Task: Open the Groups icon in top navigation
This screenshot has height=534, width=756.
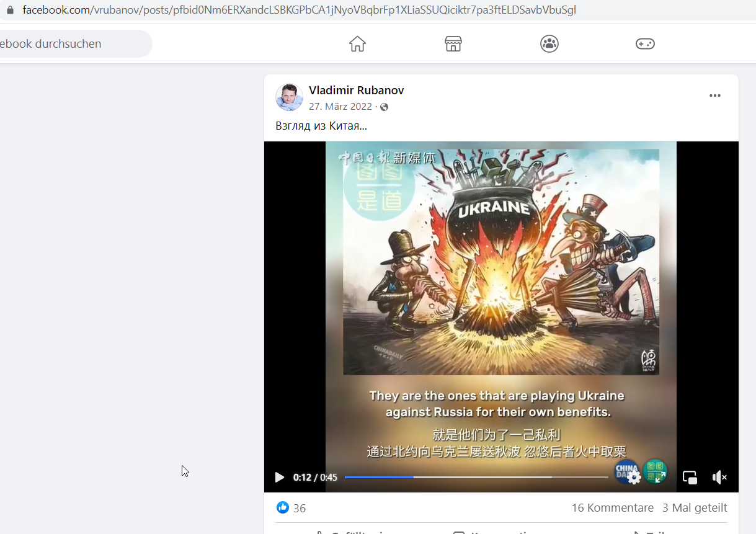Action: (549, 44)
